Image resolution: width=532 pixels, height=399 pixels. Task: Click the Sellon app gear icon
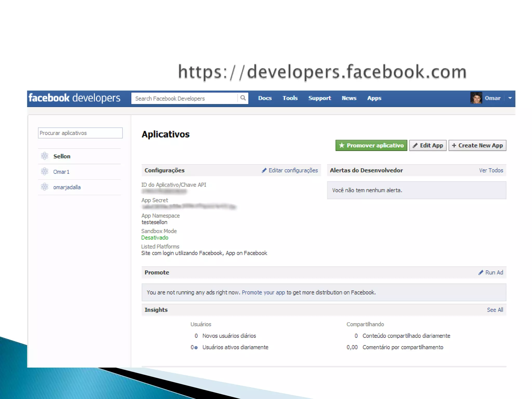[45, 156]
